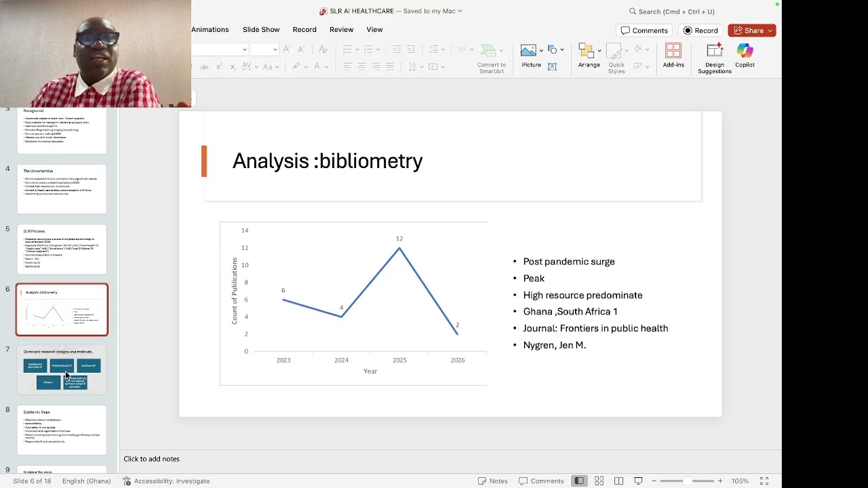
Task: Toggle strikethrough formatting
Action: pos(204,66)
